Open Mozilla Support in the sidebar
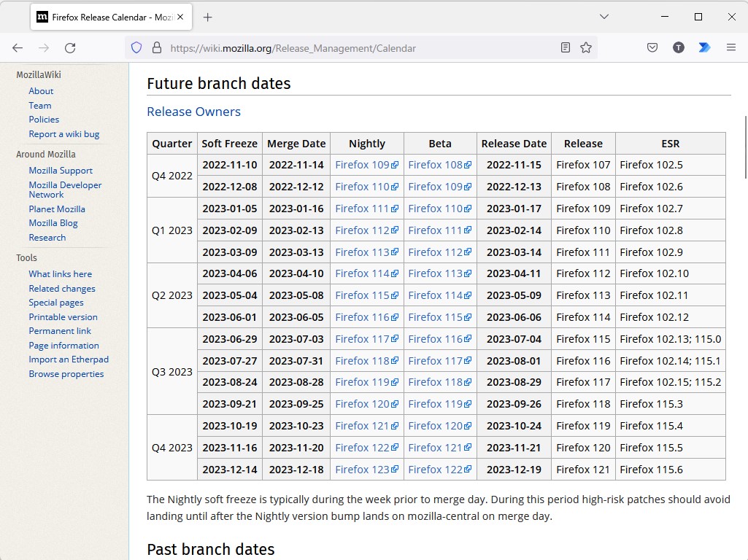The width and height of the screenshot is (748, 560). click(x=61, y=171)
